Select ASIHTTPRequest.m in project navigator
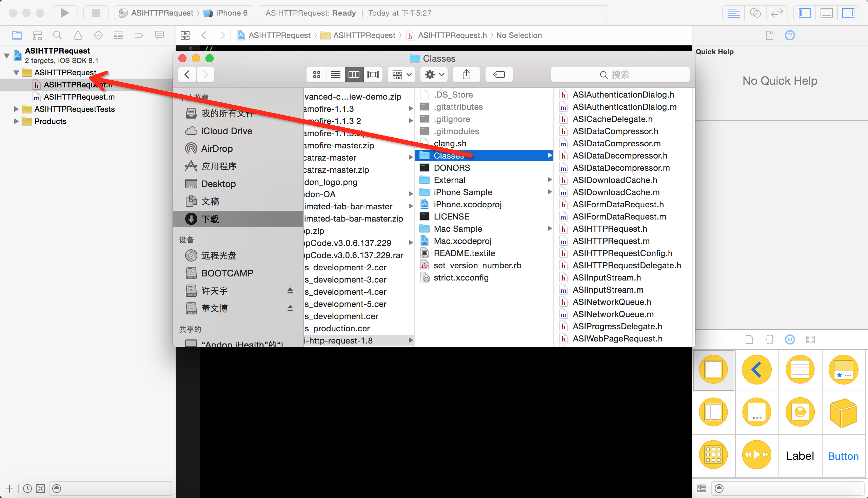Viewport: 868px width, 498px height. [x=79, y=97]
